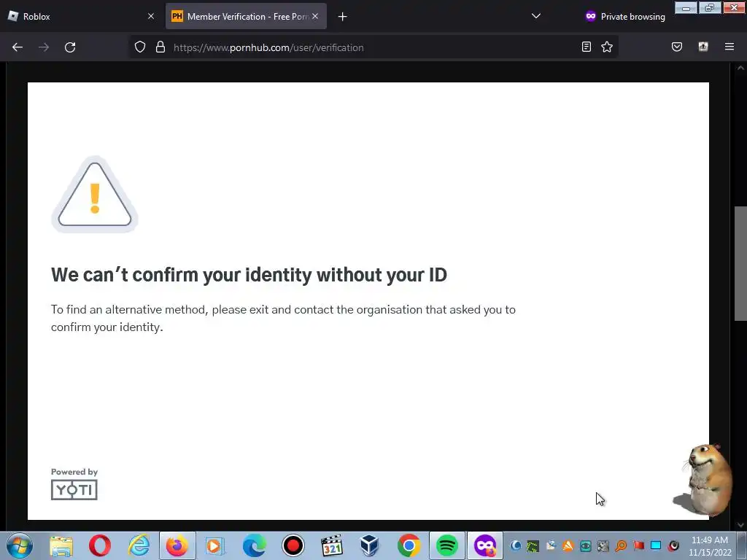Launch Google Chrome from taskbar
Image resolution: width=747 pixels, height=560 pixels.
[x=409, y=545]
